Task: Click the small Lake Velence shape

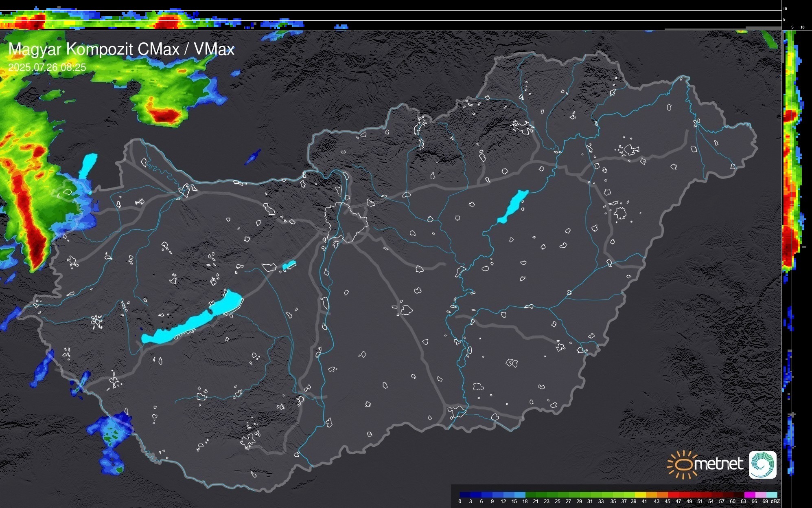Action: click(289, 265)
